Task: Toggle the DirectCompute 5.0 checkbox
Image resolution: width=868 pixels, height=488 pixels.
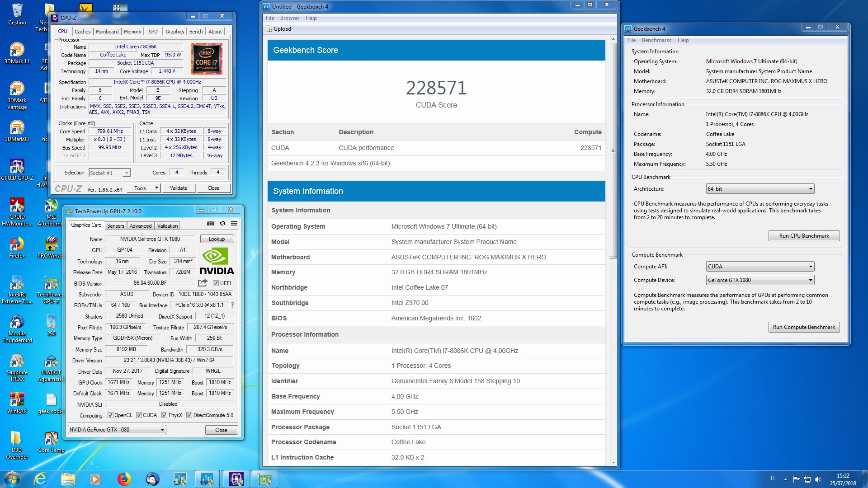Action: pos(189,415)
